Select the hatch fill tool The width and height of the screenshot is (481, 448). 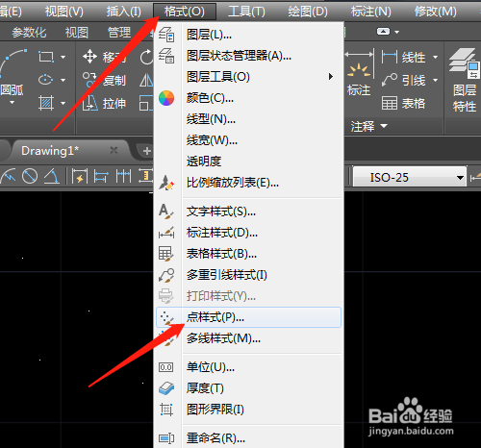(46, 103)
